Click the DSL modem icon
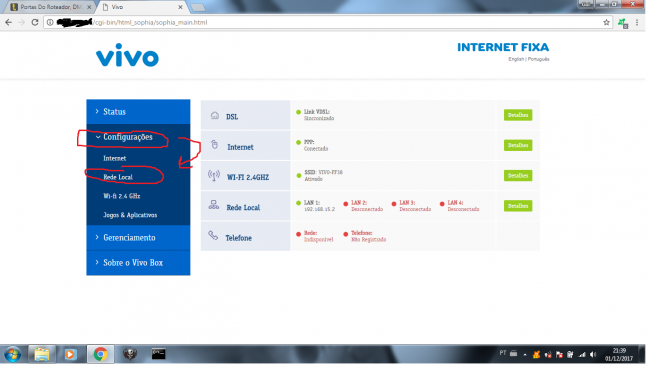650x371 pixels. [214, 116]
